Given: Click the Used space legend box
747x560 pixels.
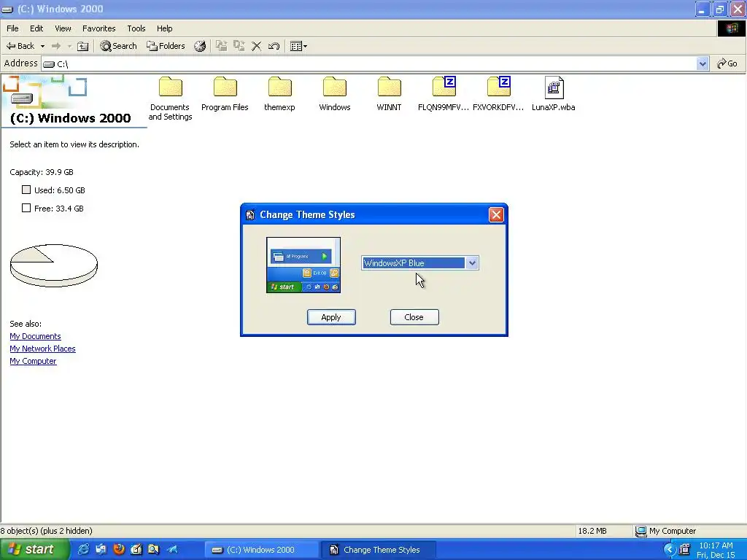Looking at the screenshot, I should (26, 190).
